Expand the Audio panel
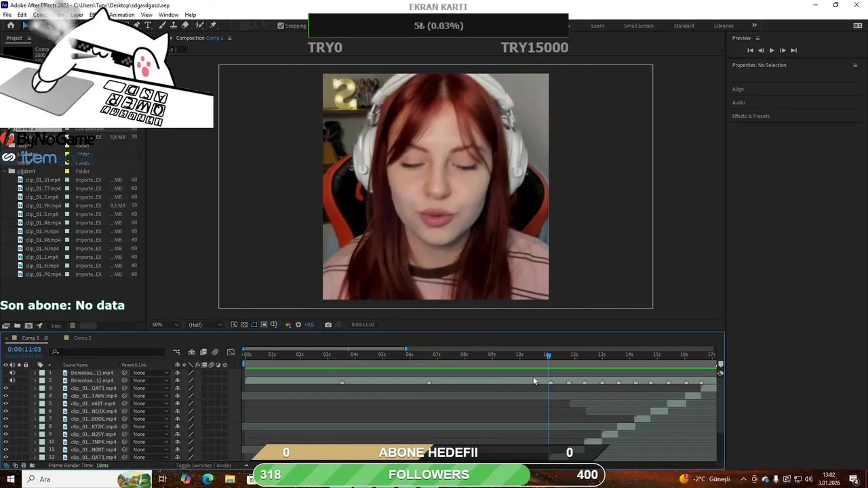868x488 pixels. (738, 103)
